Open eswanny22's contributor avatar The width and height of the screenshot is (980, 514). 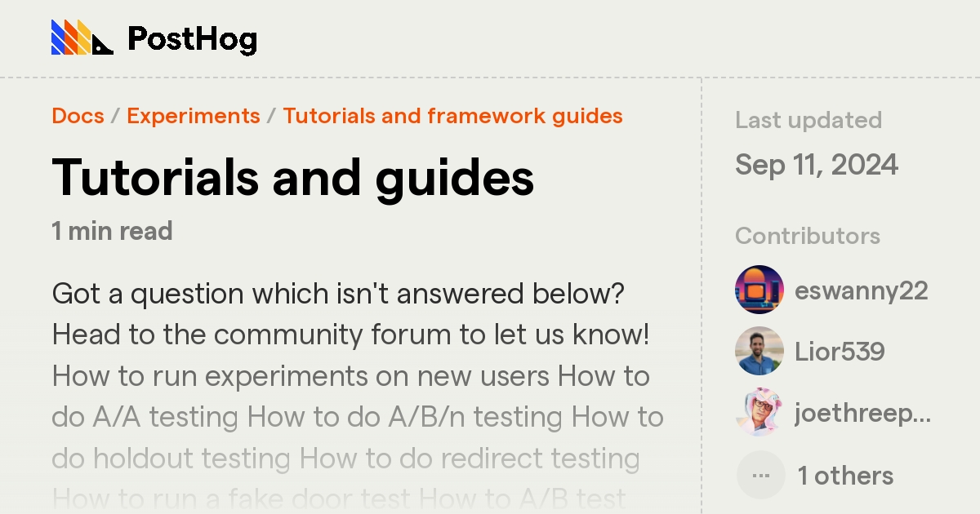pyautogui.click(x=759, y=290)
